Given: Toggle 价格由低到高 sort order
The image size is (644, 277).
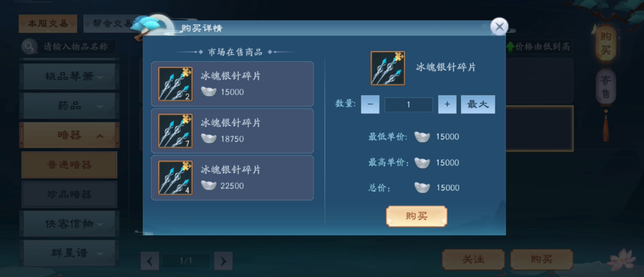Looking at the screenshot, I should (538, 47).
